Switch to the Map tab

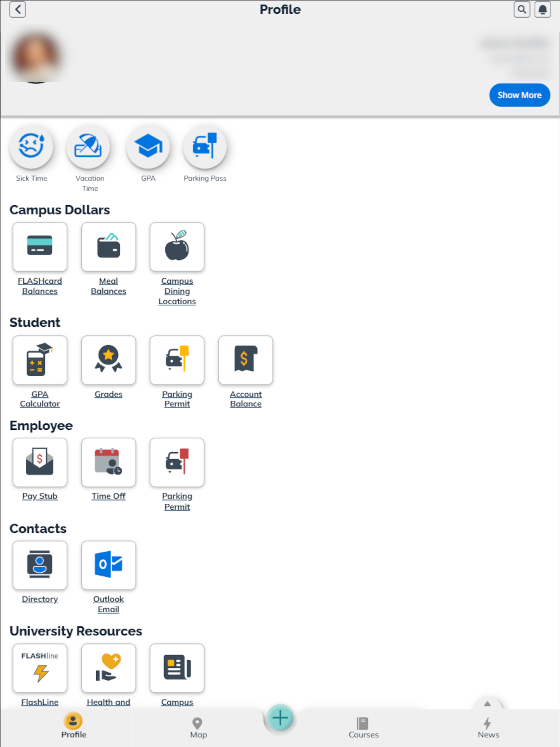click(198, 728)
